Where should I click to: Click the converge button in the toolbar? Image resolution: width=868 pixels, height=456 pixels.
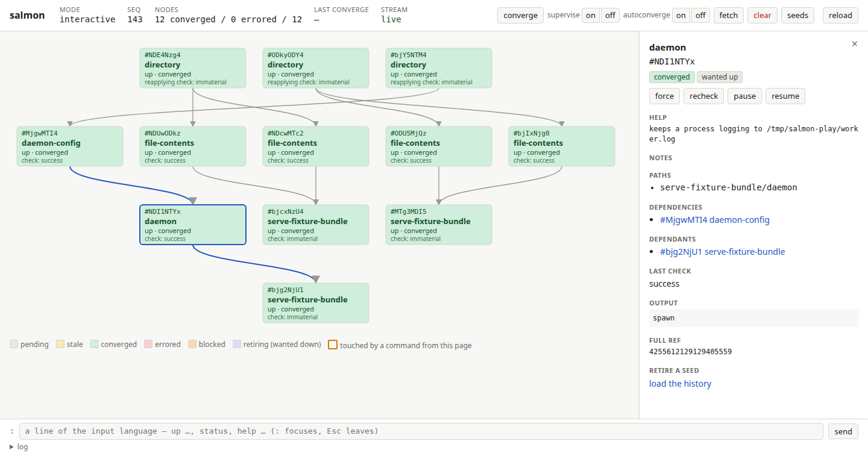520,15
